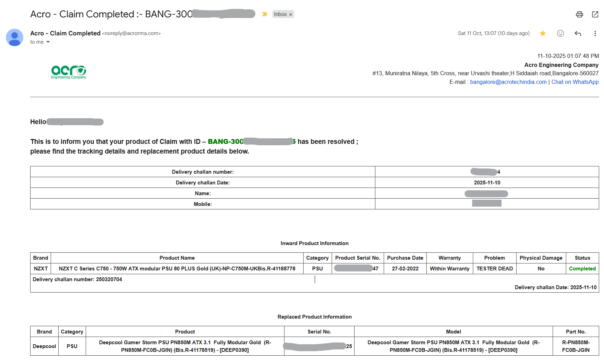Print this email using printer icon
The height and width of the screenshot is (364, 604).
(579, 14)
